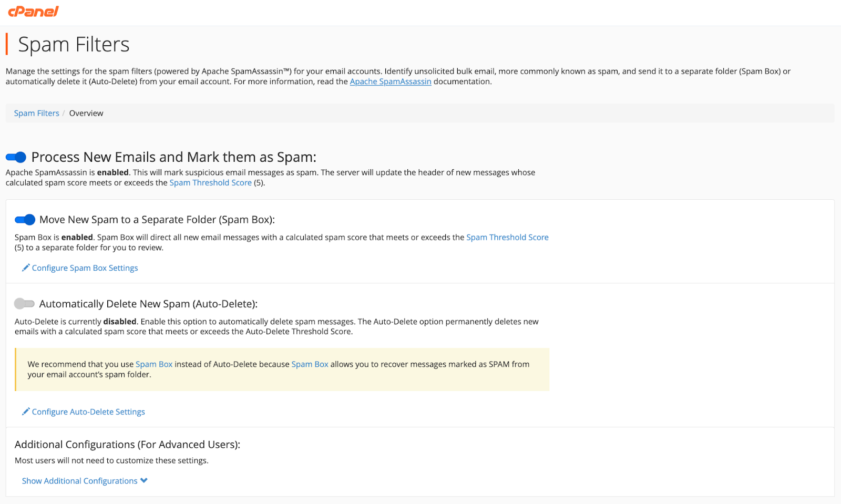
Task: Click the cPanel logo
Action: (33, 11)
